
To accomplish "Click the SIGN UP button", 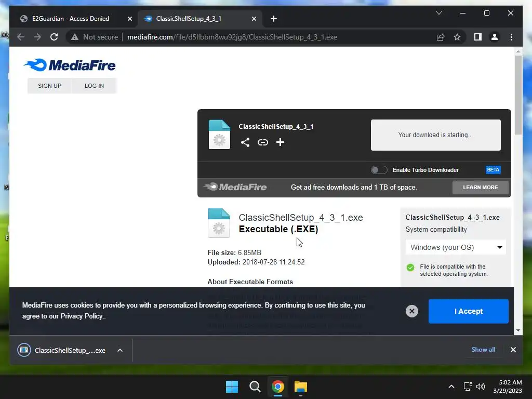I will coord(49,86).
